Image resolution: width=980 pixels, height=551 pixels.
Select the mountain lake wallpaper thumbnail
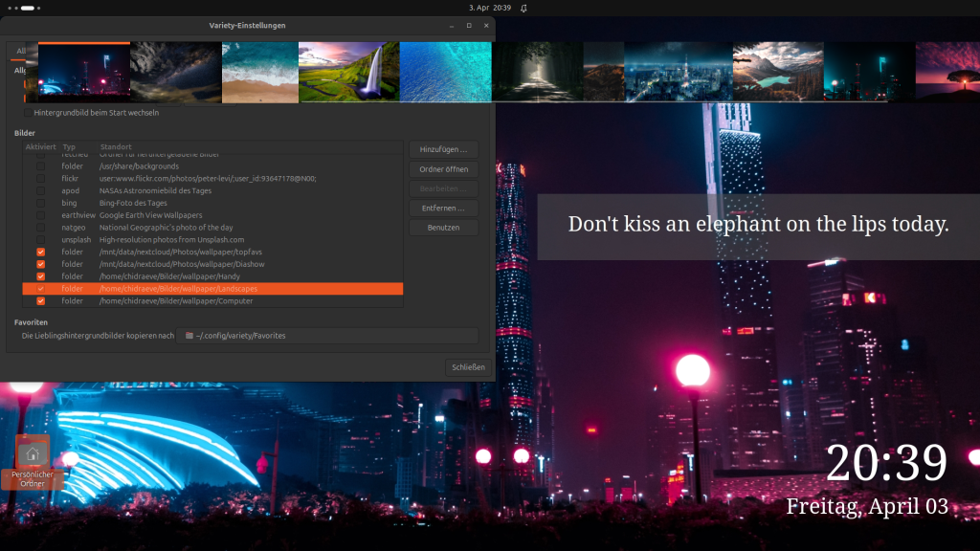777,72
